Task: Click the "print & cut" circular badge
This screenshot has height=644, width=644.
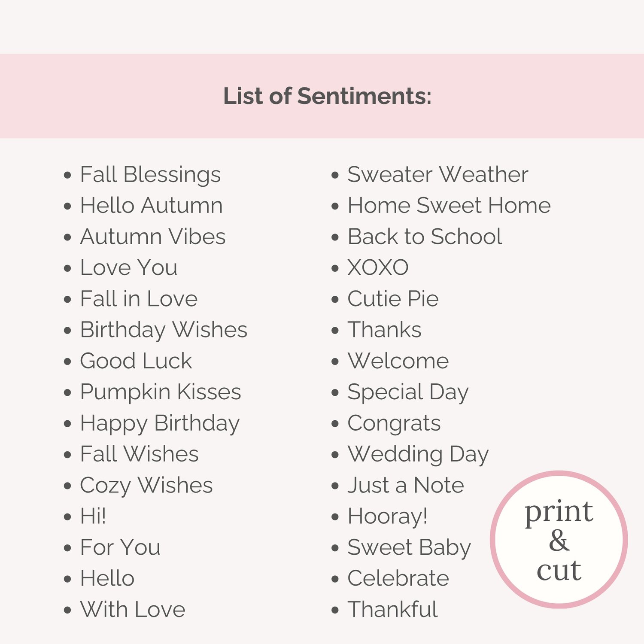Action: 559,539
